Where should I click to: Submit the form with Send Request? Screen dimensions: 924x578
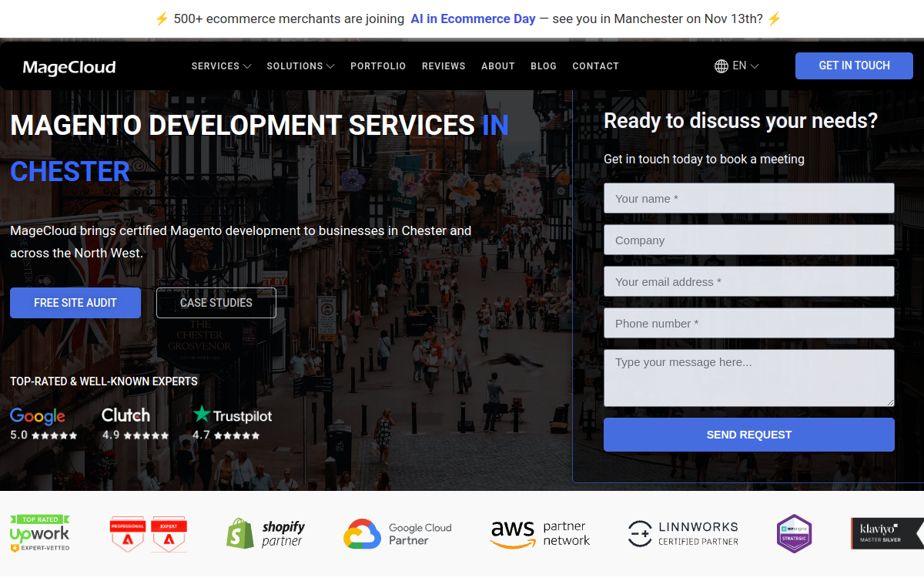click(749, 435)
